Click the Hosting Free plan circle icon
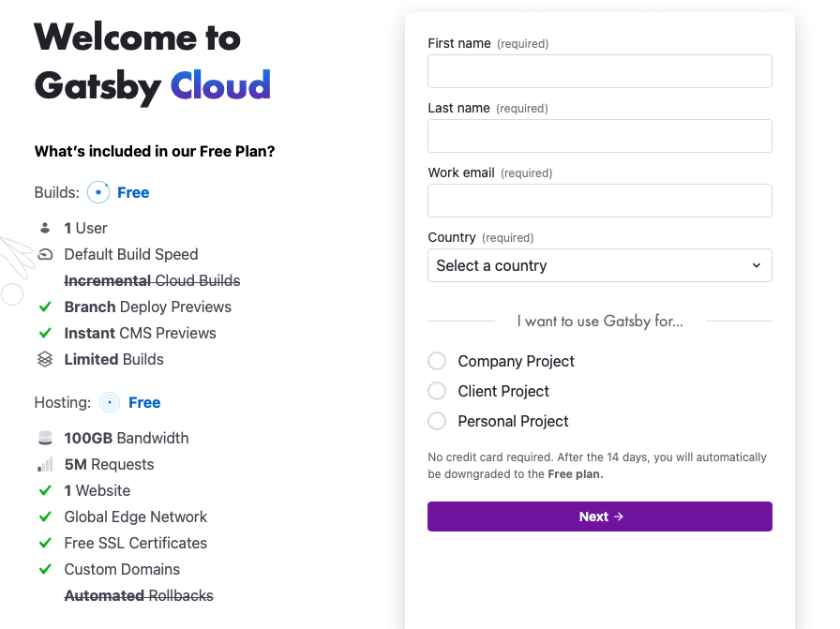Viewport: 840px width, 629px height. (x=110, y=402)
